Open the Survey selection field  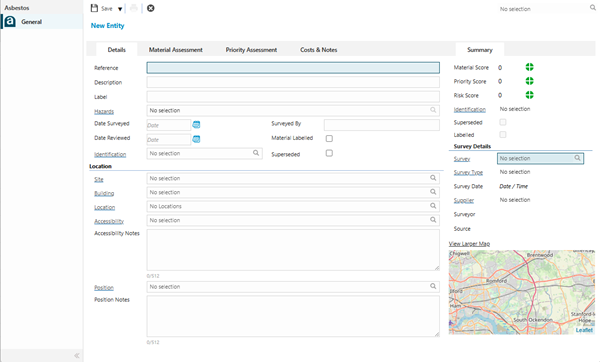coord(540,158)
